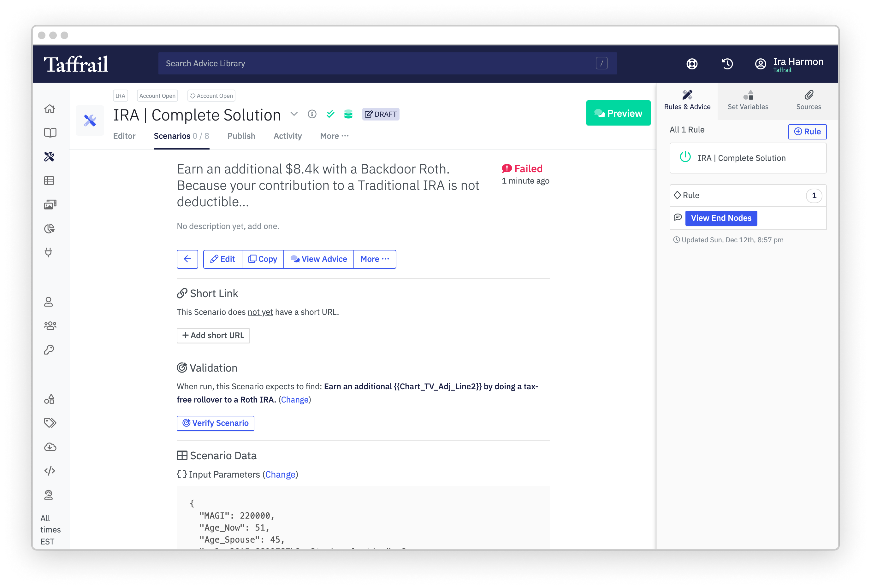Screen dimensions: 871x588
Task: Switch to the Publish tab
Action: pos(241,136)
